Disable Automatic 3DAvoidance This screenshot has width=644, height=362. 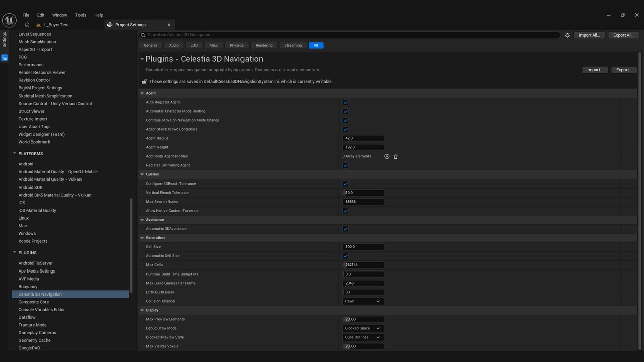click(346, 229)
